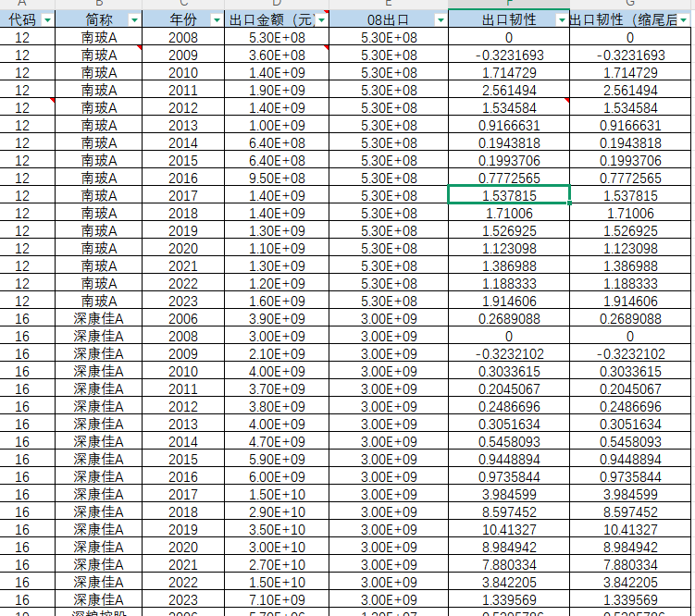Select the 3.80E+09 export amount cell

click(277, 406)
